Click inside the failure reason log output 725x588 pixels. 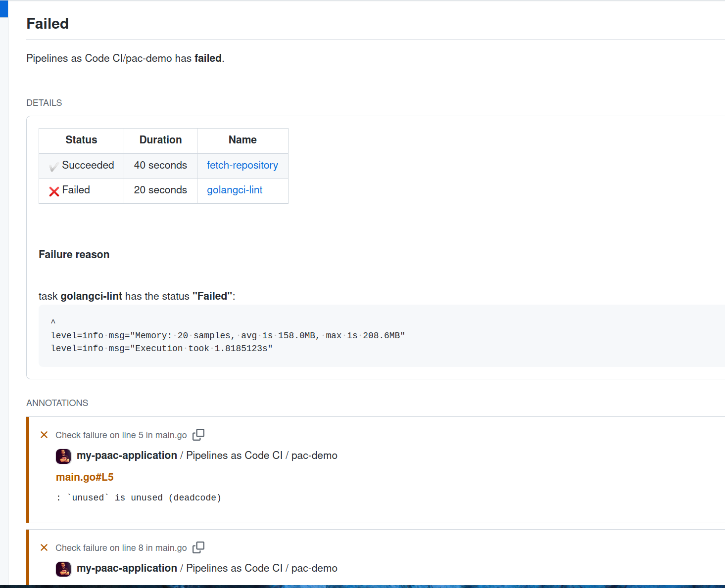pyautogui.click(x=227, y=335)
